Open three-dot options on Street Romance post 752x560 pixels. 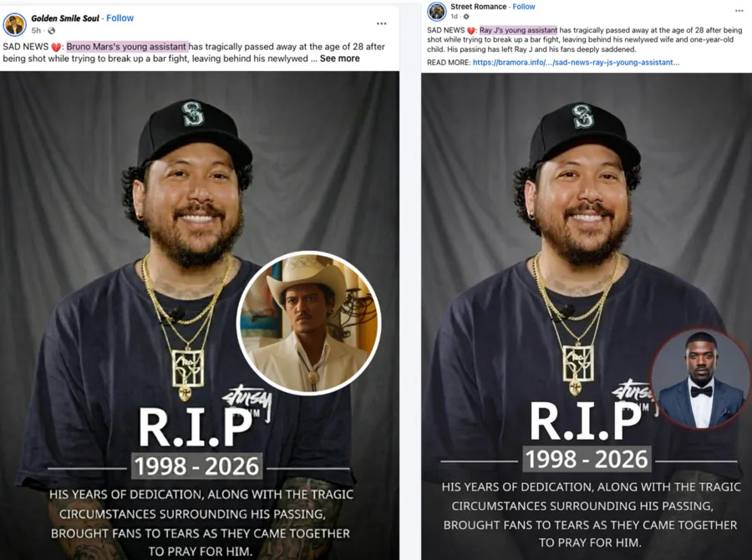739,11
